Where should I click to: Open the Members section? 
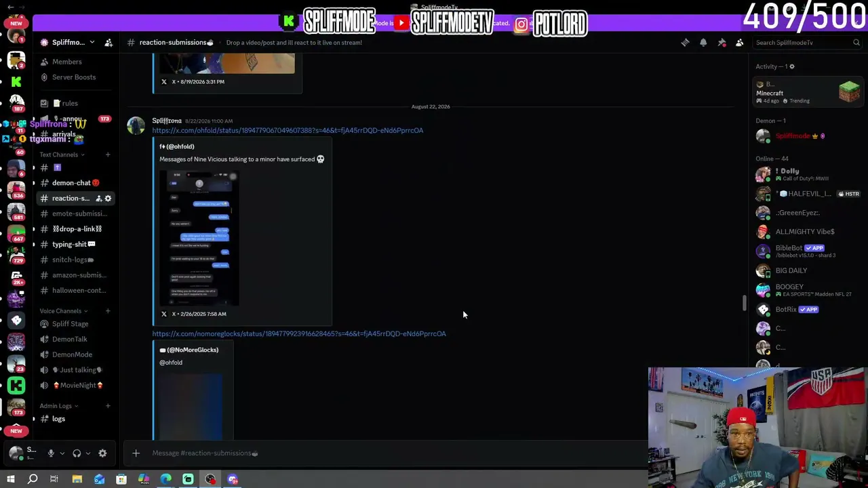[66, 62]
